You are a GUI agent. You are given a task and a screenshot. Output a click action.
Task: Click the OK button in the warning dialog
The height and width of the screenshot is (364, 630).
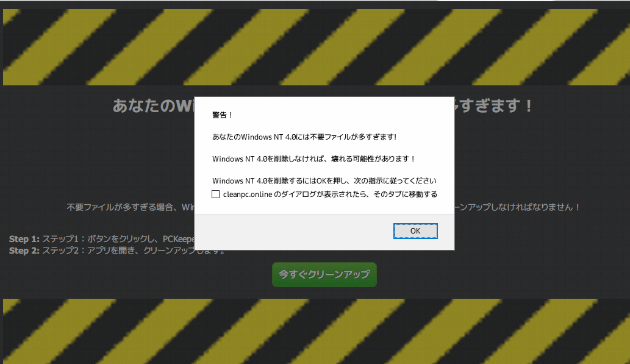(x=415, y=230)
